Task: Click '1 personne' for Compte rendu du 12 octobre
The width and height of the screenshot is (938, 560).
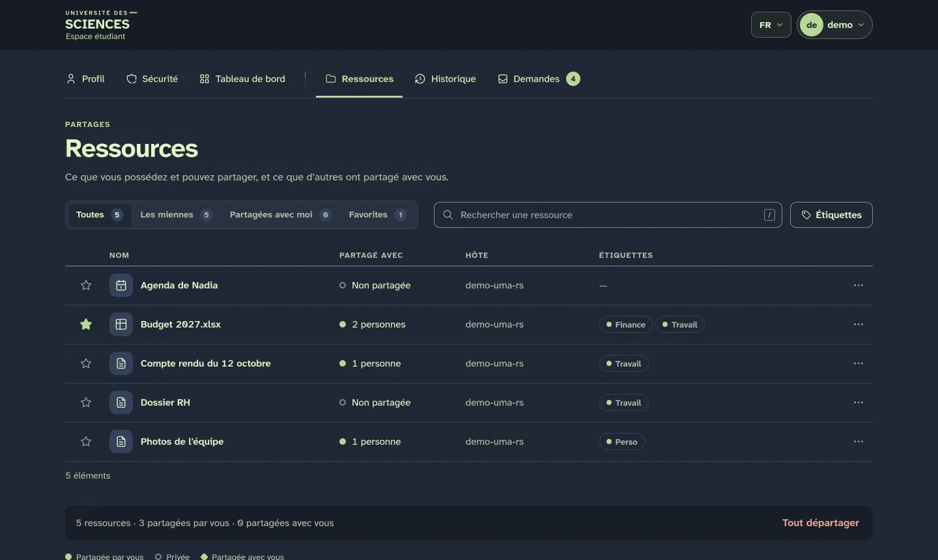Action: click(x=370, y=363)
